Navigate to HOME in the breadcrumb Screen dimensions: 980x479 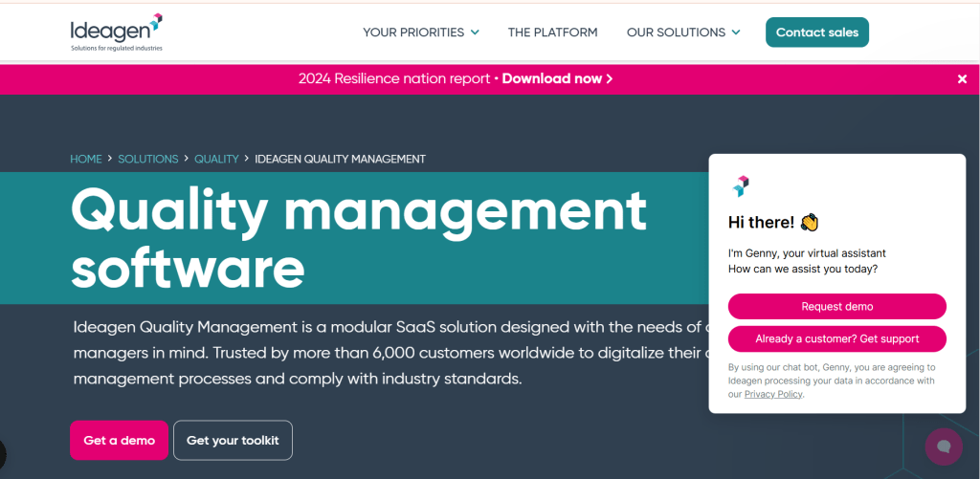coord(86,159)
